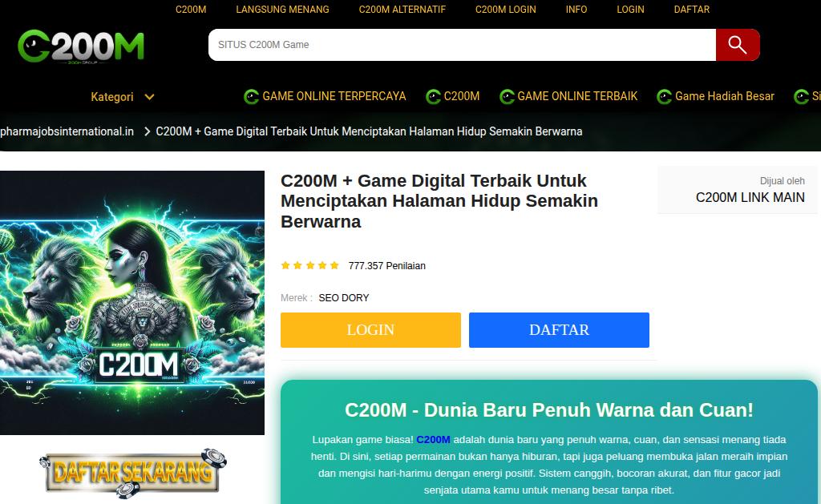The height and width of the screenshot is (504, 821).
Task: Go to C200M LOGIN menu item
Action: [x=505, y=10]
